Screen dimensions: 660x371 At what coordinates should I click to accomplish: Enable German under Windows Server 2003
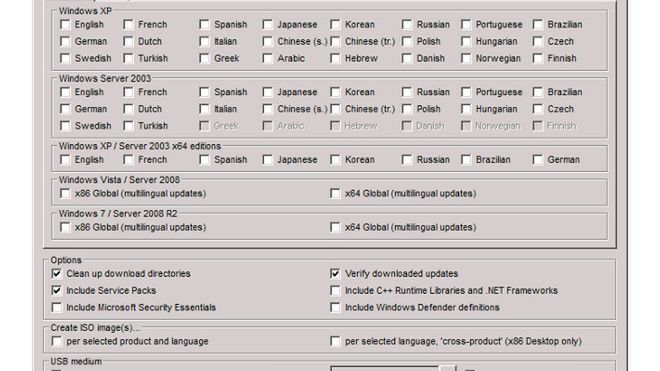pyautogui.click(x=65, y=109)
